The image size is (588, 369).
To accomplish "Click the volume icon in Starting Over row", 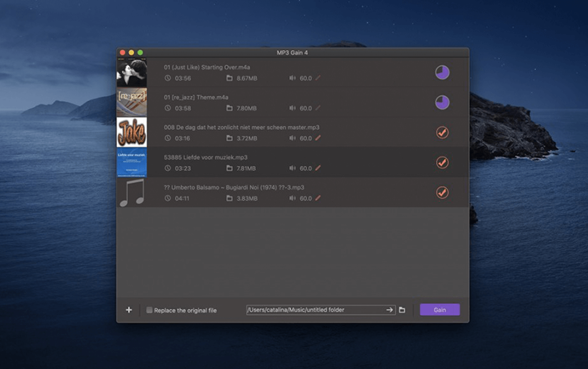I will tap(292, 78).
